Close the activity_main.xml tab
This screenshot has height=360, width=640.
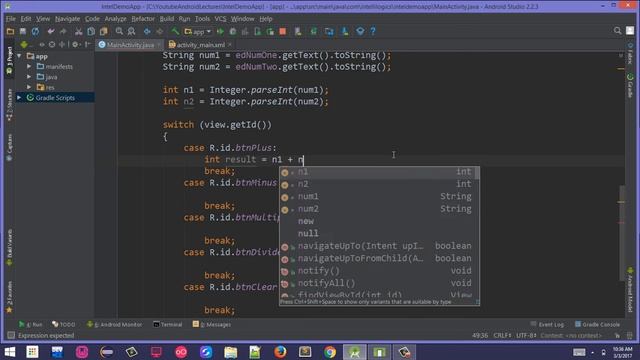[230, 44]
